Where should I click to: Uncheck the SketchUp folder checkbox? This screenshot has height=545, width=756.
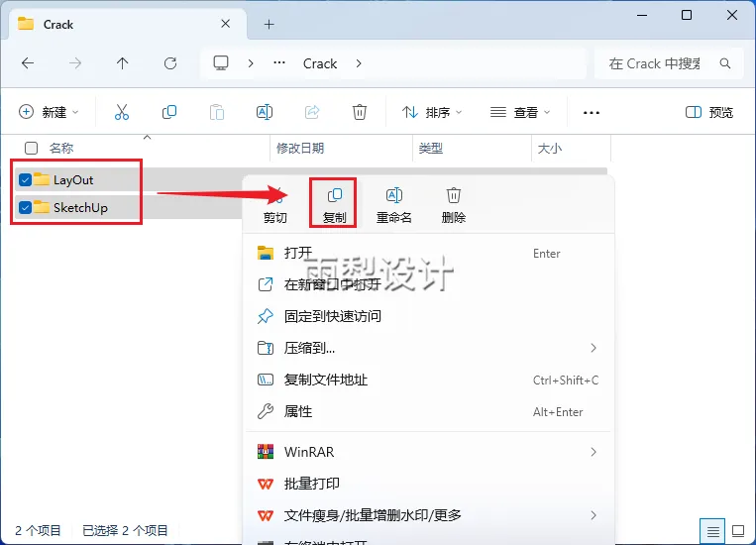25,207
